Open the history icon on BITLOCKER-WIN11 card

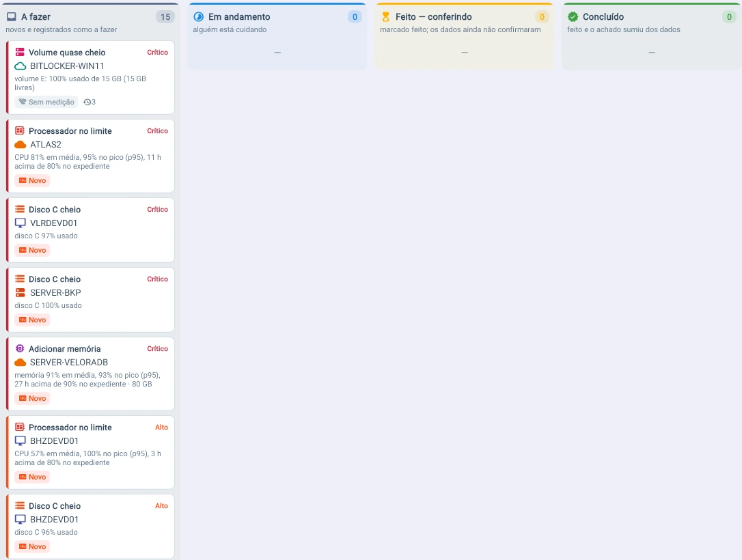coord(87,102)
